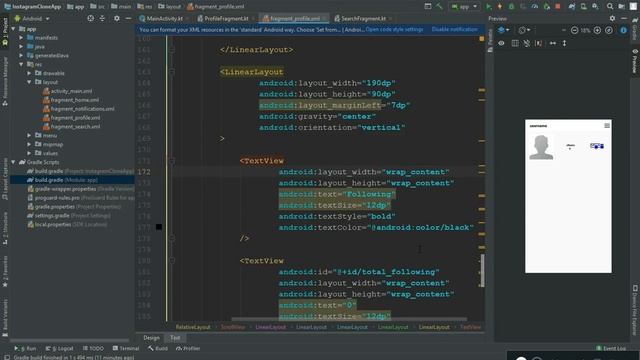Click Disable notification link
This screenshot has height=360, width=640.
[454, 29]
